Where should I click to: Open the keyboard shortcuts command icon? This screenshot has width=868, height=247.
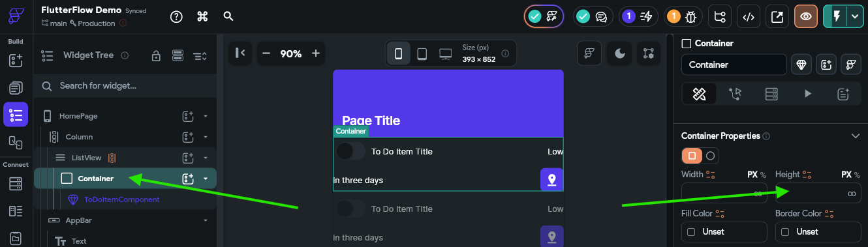pos(202,17)
